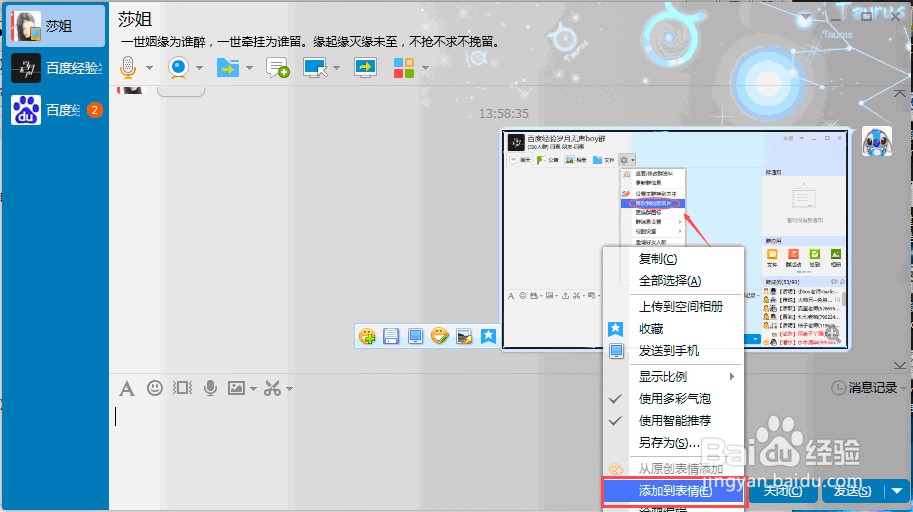Toggle 使用智能推荐 option
913x512 pixels.
tap(674, 421)
